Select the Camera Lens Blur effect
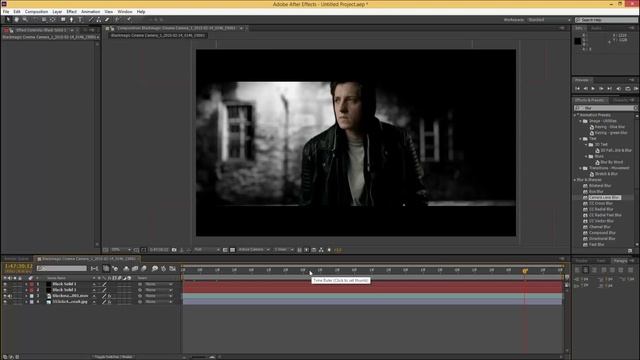Viewport: 640px width, 360px height. 603,198
